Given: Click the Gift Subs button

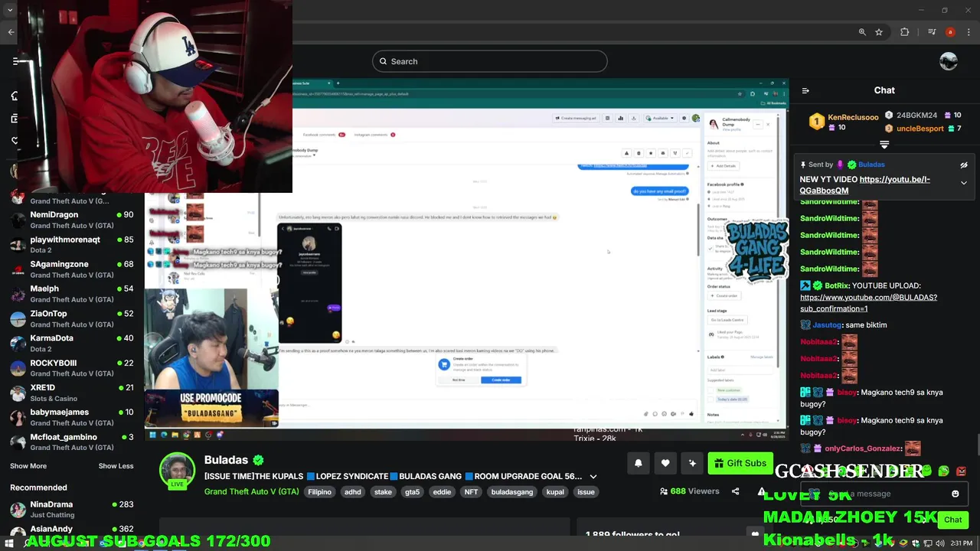Looking at the screenshot, I should point(740,463).
